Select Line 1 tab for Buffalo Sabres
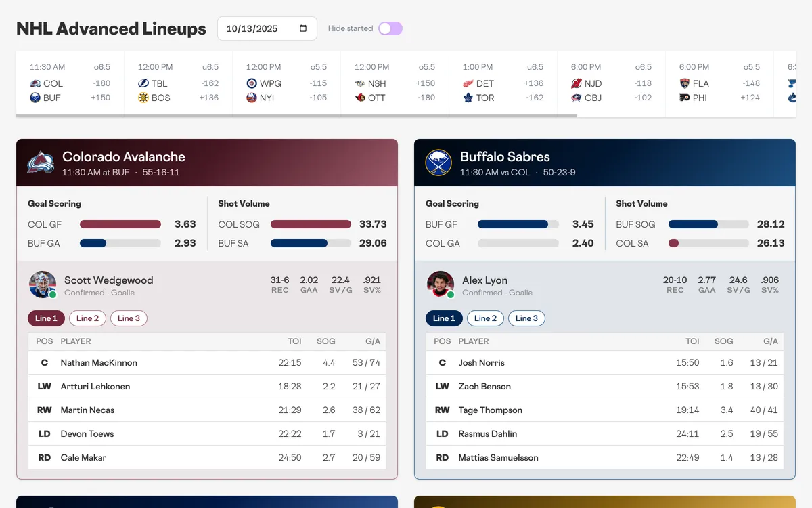 tap(444, 318)
